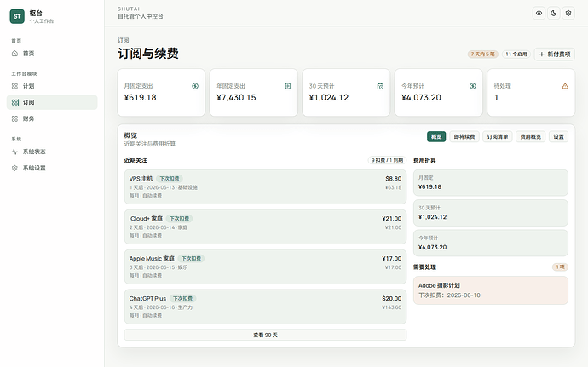Click the 新付费项 button
This screenshot has height=367, width=588.
(555, 54)
